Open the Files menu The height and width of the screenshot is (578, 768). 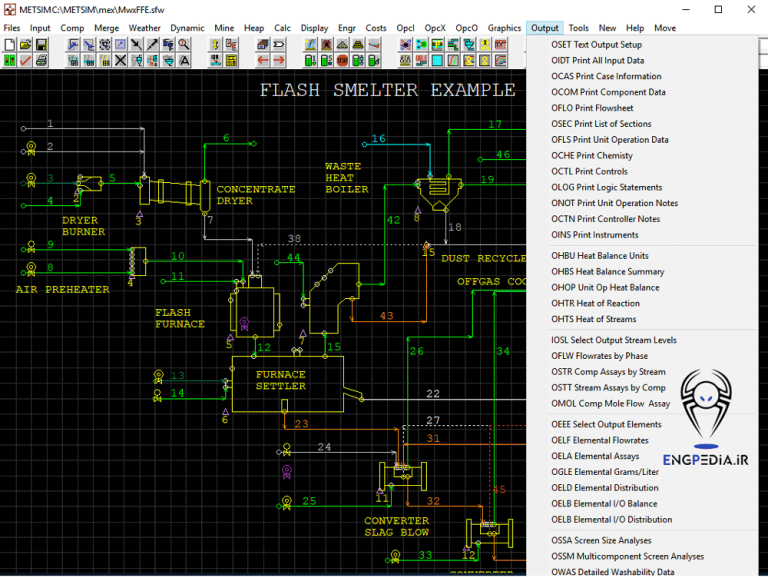pos(12,28)
